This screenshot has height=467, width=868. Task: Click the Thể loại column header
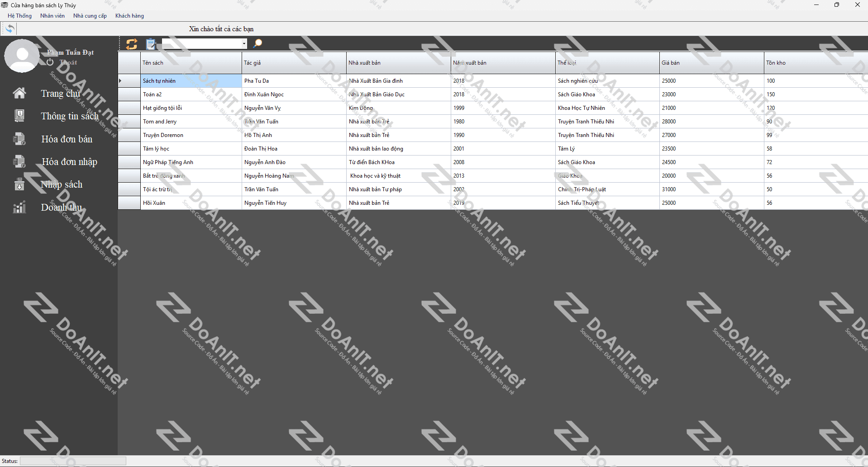[x=607, y=63]
